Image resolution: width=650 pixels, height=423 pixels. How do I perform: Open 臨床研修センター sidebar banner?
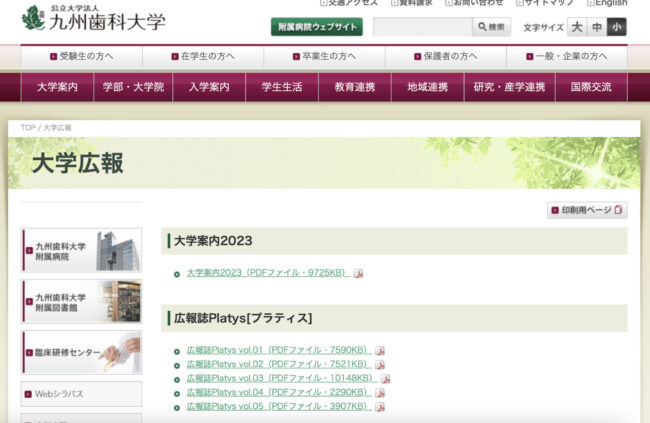point(81,352)
